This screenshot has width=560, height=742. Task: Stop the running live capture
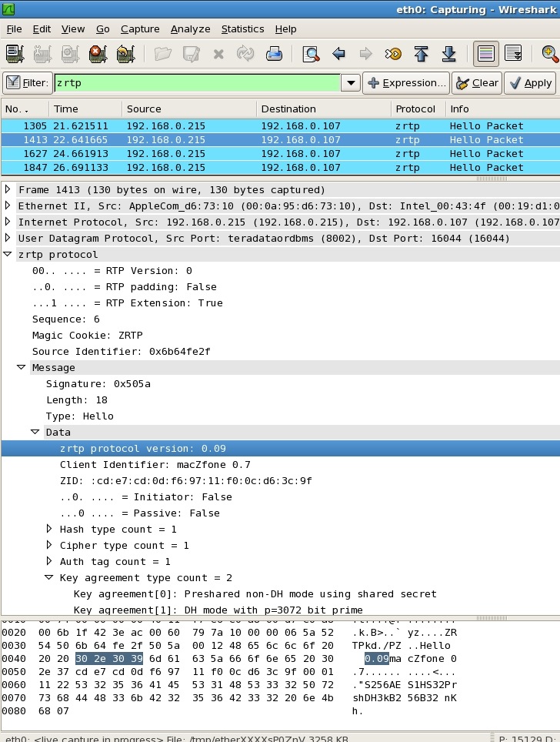point(97,54)
